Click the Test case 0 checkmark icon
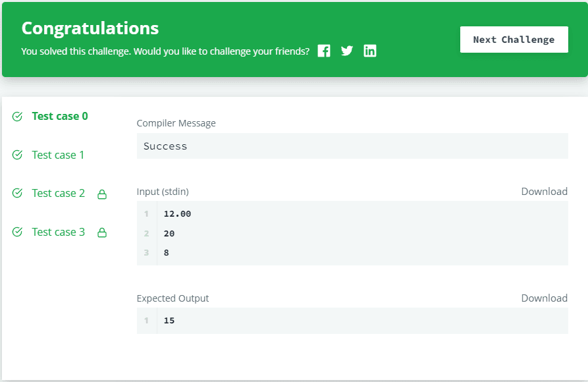The image size is (588, 382). 17,117
